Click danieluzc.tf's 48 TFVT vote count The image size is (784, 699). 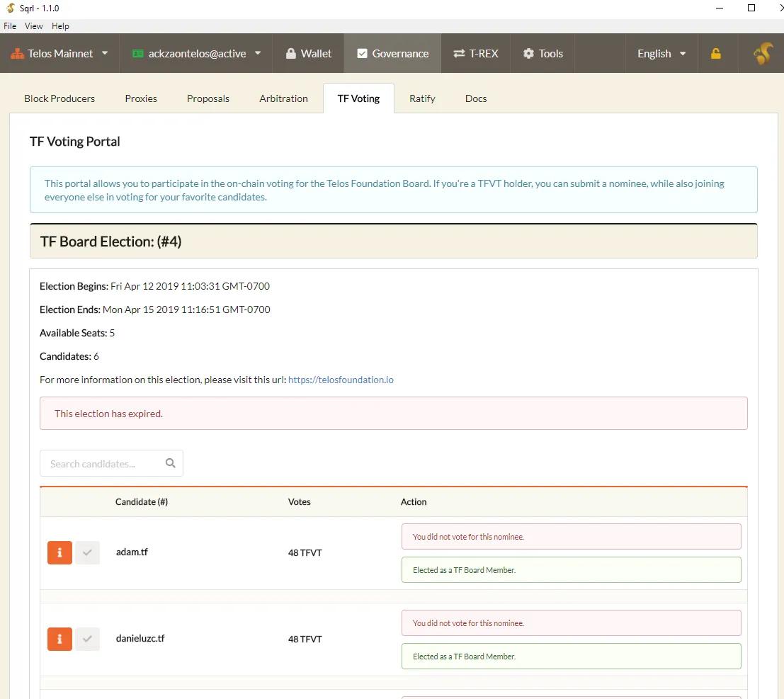click(x=305, y=639)
